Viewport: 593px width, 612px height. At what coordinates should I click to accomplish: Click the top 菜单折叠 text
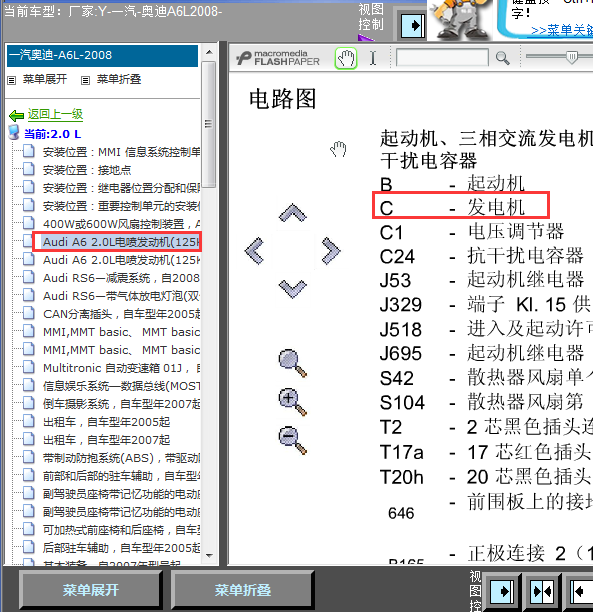point(119,79)
